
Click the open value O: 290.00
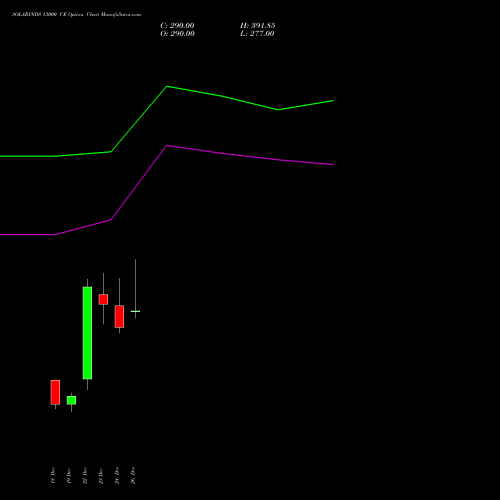point(177,34)
